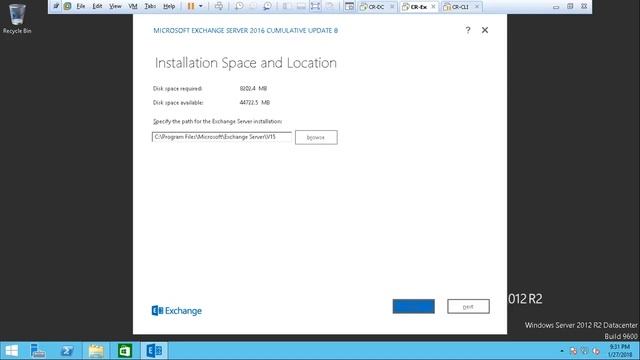640x360 pixels.
Task: Toggle the thumbnail bar view
Action: (301, 6)
